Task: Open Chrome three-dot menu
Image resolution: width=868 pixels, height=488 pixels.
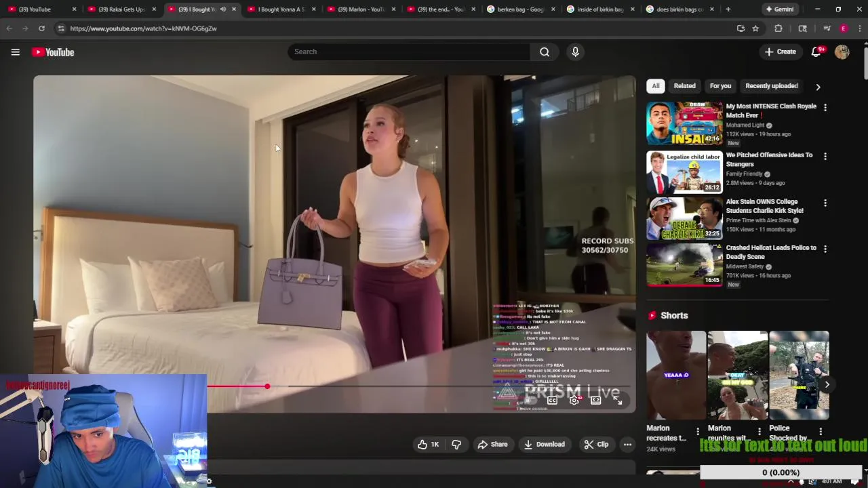Action: [860, 28]
